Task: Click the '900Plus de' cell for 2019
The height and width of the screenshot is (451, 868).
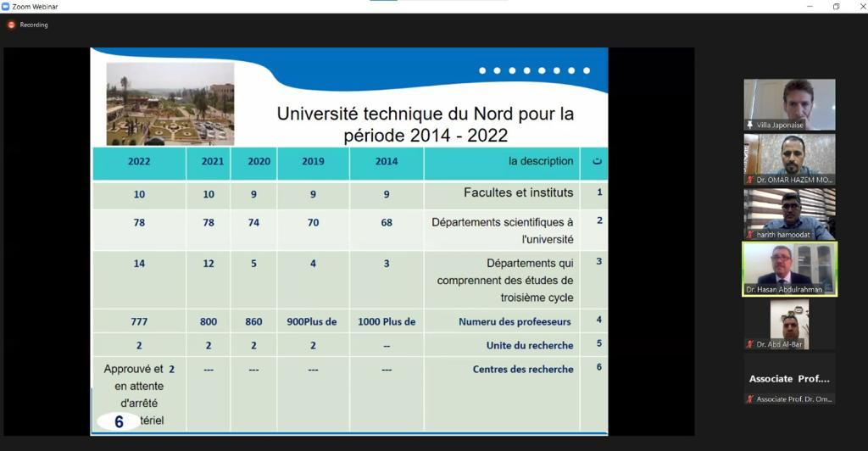Action: pyautogui.click(x=312, y=321)
